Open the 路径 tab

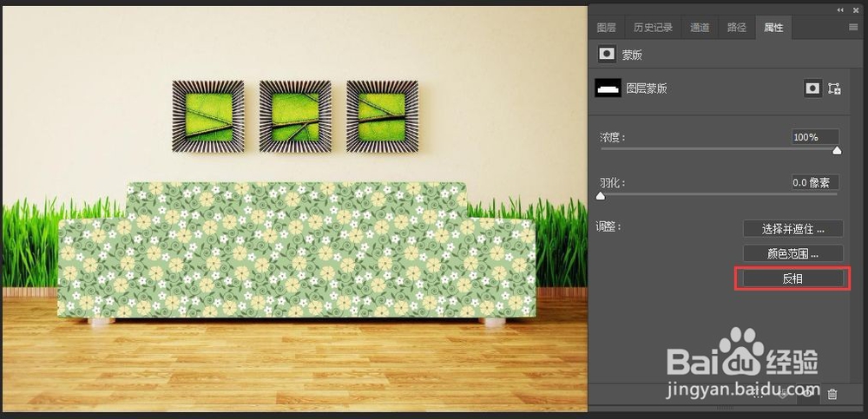pyautogui.click(x=736, y=28)
